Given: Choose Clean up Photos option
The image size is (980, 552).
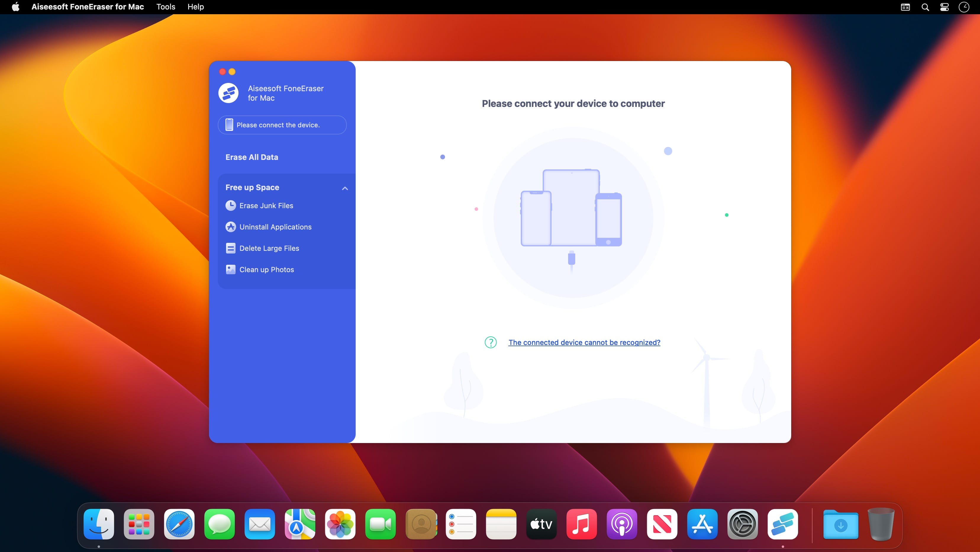Looking at the screenshot, I should [x=266, y=269].
